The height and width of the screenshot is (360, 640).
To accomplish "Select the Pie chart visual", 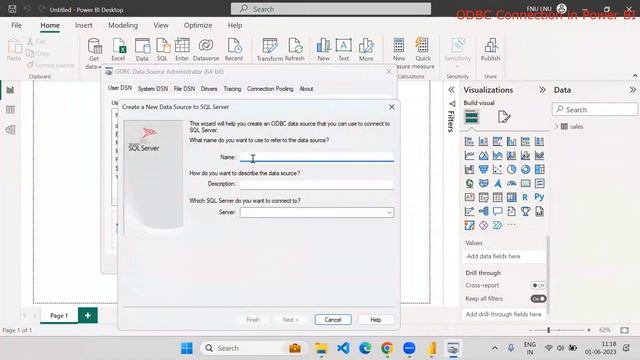I will point(511,169).
